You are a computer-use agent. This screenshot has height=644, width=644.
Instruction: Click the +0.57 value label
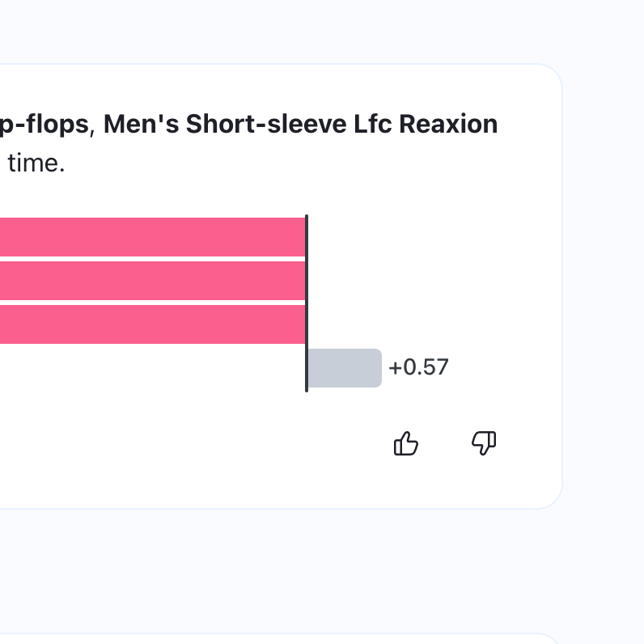click(x=418, y=368)
